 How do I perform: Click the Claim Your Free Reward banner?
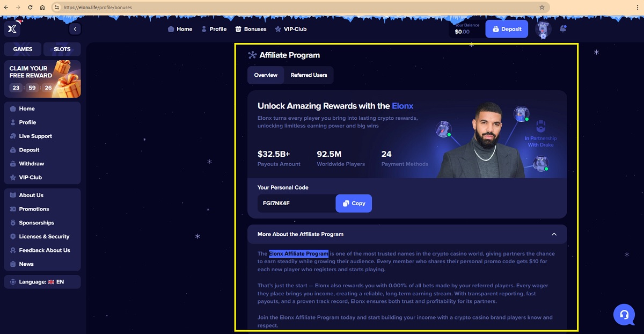[42, 79]
